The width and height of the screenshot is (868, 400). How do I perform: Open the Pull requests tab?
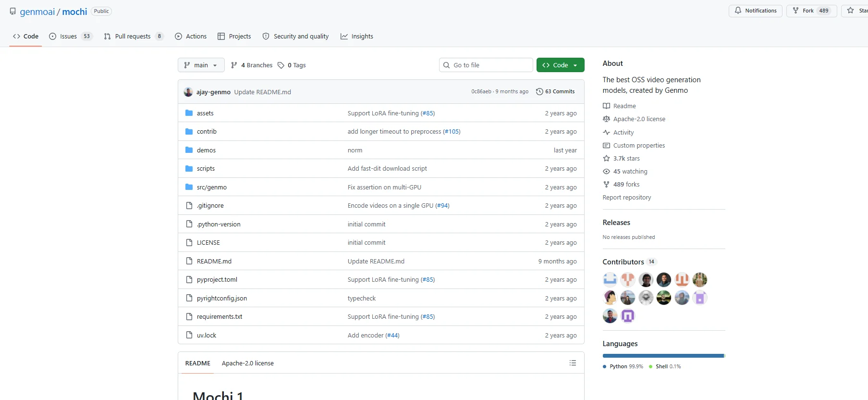(134, 36)
